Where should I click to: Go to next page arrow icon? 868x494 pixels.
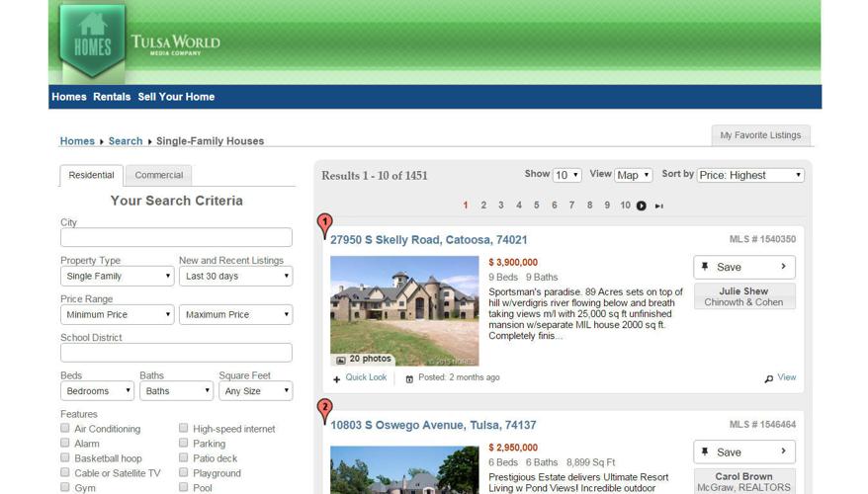coord(641,206)
